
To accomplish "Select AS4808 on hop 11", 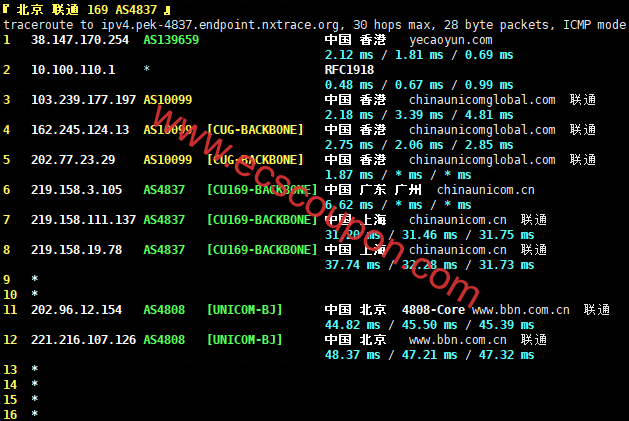I will 164,310.
